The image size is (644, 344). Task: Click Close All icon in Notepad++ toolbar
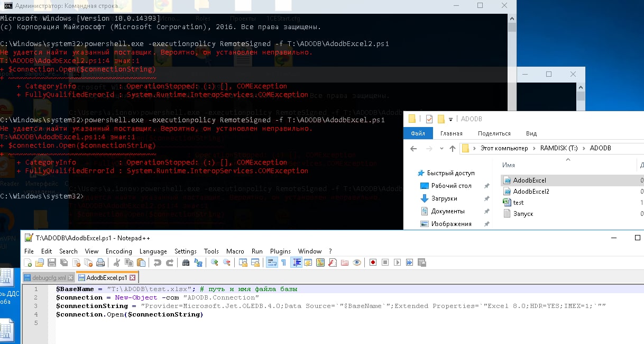pos(88,262)
